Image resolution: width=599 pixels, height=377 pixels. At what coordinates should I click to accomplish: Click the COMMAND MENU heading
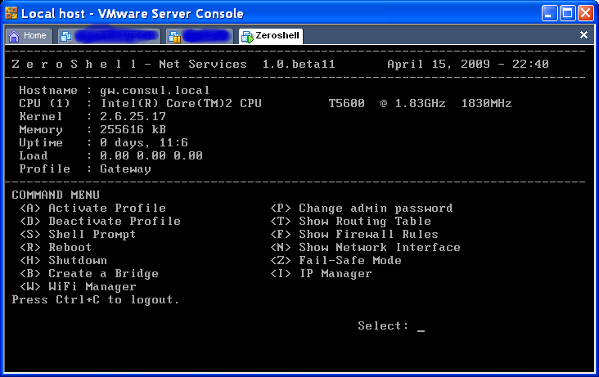click(x=56, y=195)
